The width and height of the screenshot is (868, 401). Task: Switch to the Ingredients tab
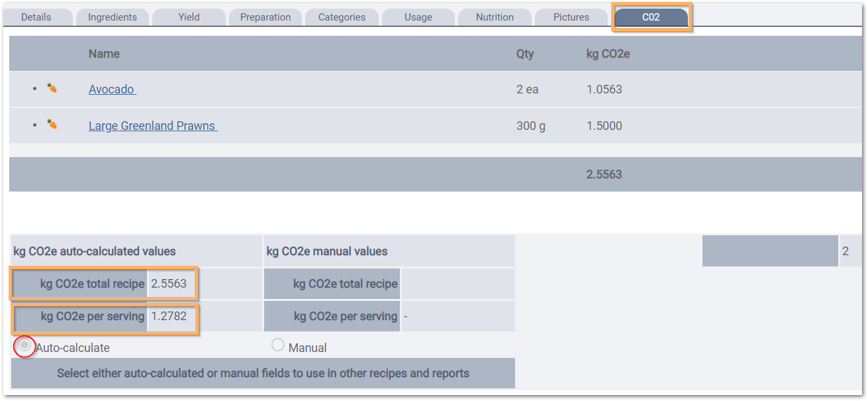pyautogui.click(x=112, y=17)
